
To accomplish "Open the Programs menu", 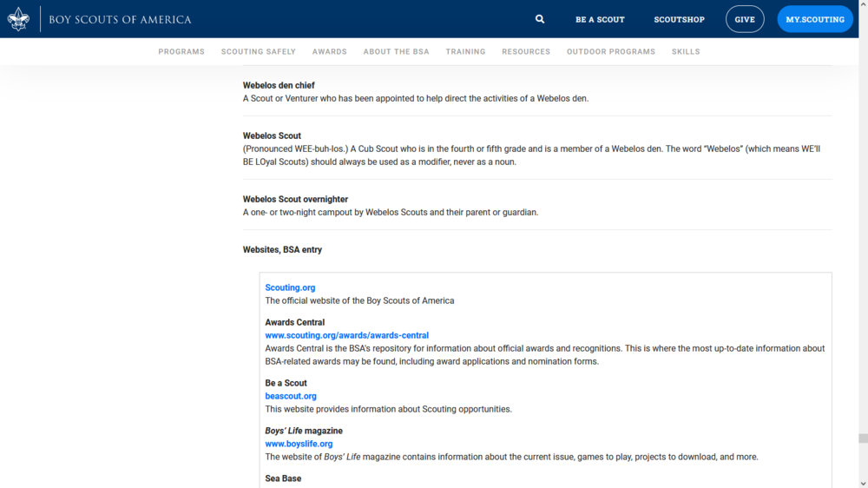I will point(181,52).
